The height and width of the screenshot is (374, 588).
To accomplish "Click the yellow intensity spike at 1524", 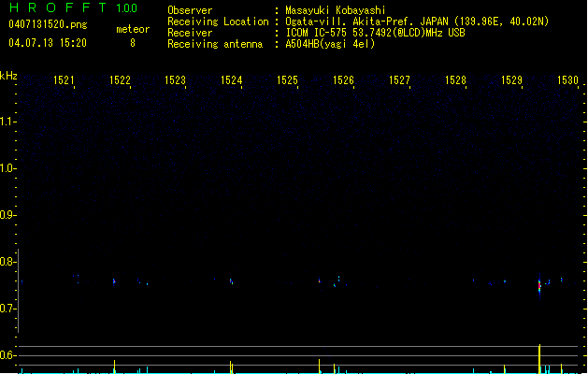I will click(231, 367).
